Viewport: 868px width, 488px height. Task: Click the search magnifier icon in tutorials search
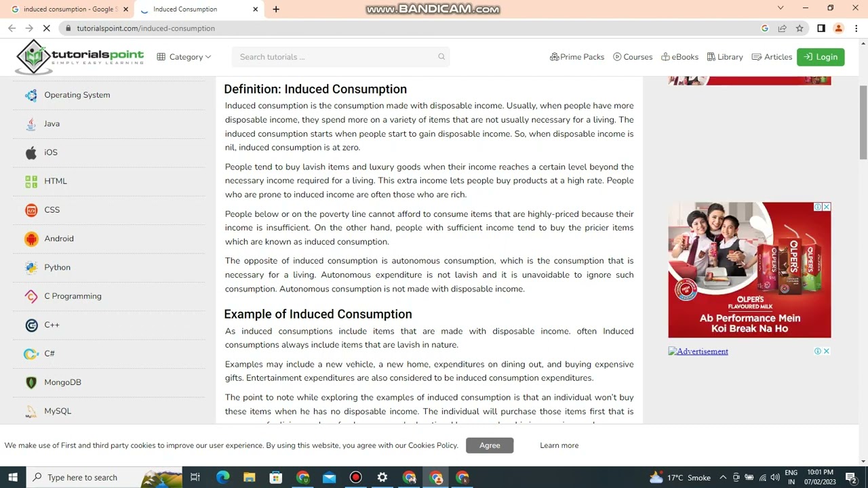click(441, 57)
